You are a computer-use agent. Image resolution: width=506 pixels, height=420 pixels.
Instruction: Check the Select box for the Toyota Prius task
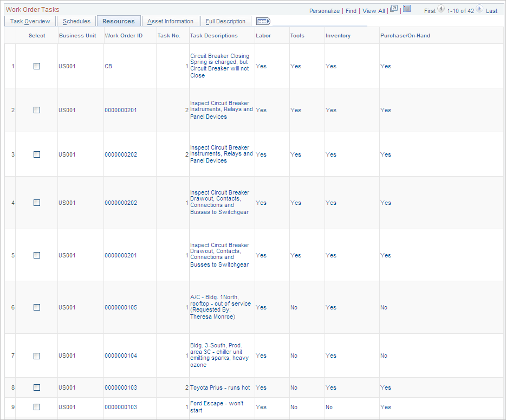pyautogui.click(x=36, y=387)
